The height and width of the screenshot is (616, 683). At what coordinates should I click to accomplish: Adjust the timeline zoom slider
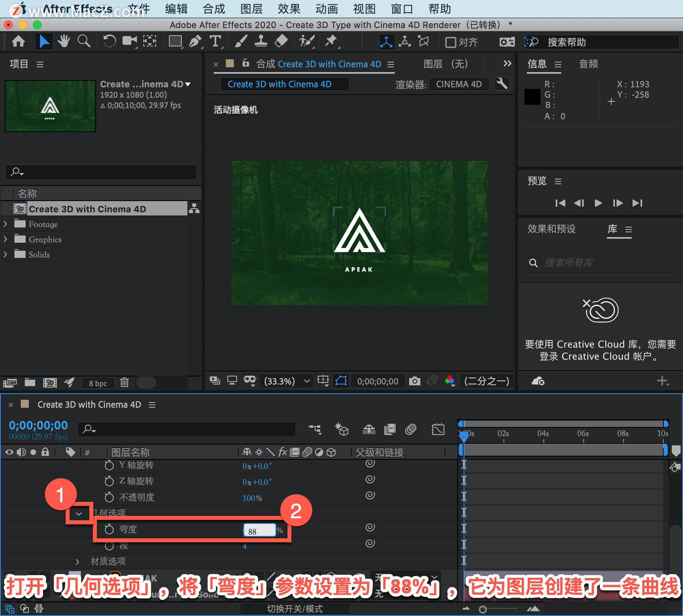pos(482,609)
